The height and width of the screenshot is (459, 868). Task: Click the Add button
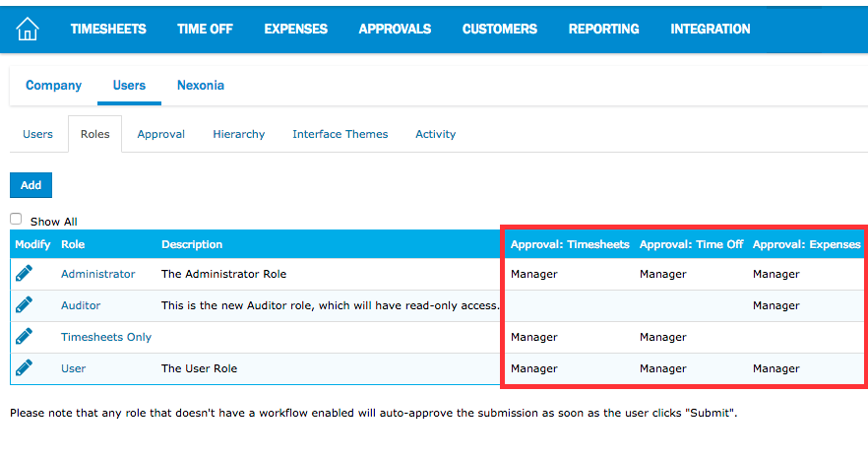pos(31,185)
